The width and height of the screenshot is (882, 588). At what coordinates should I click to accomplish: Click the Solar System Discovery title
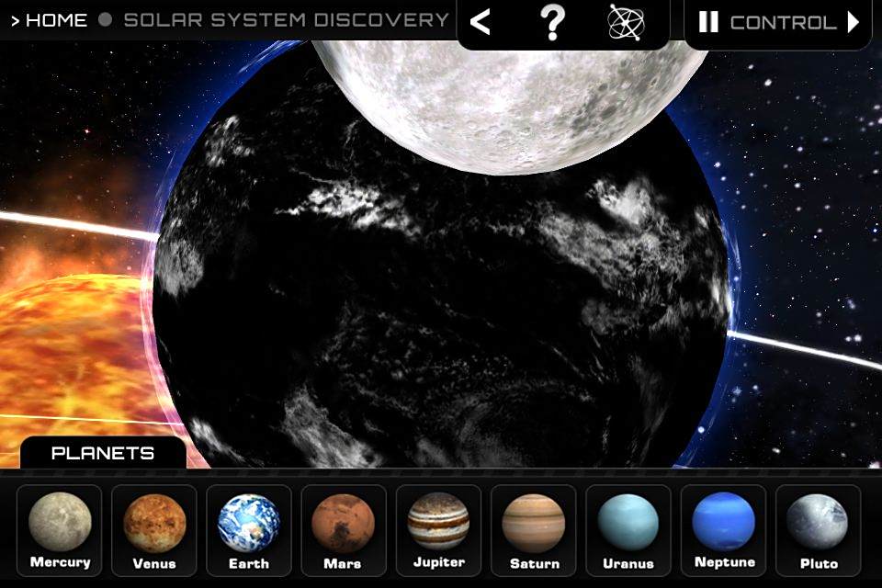pyautogui.click(x=287, y=20)
